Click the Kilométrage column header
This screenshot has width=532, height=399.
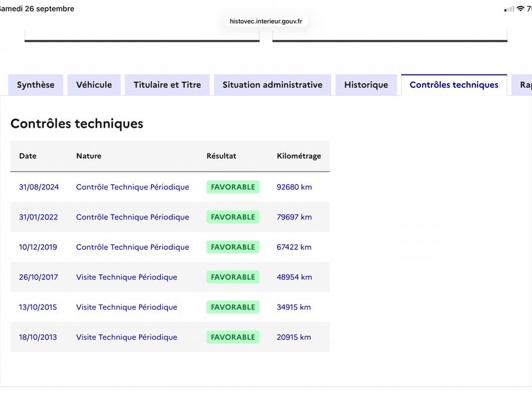point(299,156)
